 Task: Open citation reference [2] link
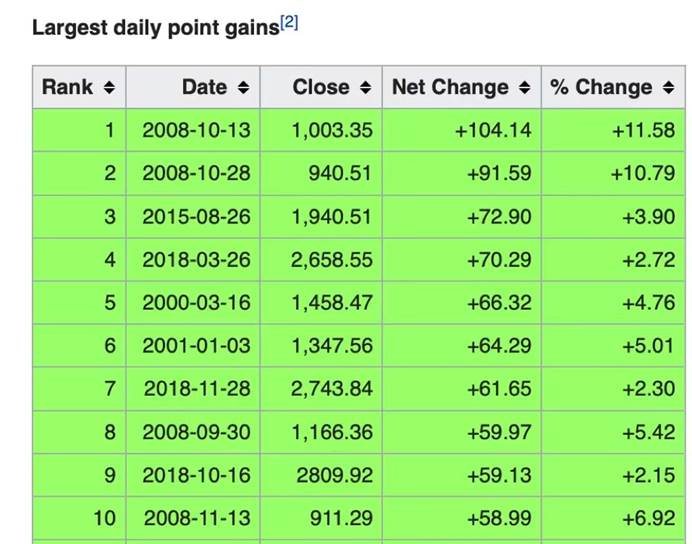pyautogui.click(x=289, y=24)
